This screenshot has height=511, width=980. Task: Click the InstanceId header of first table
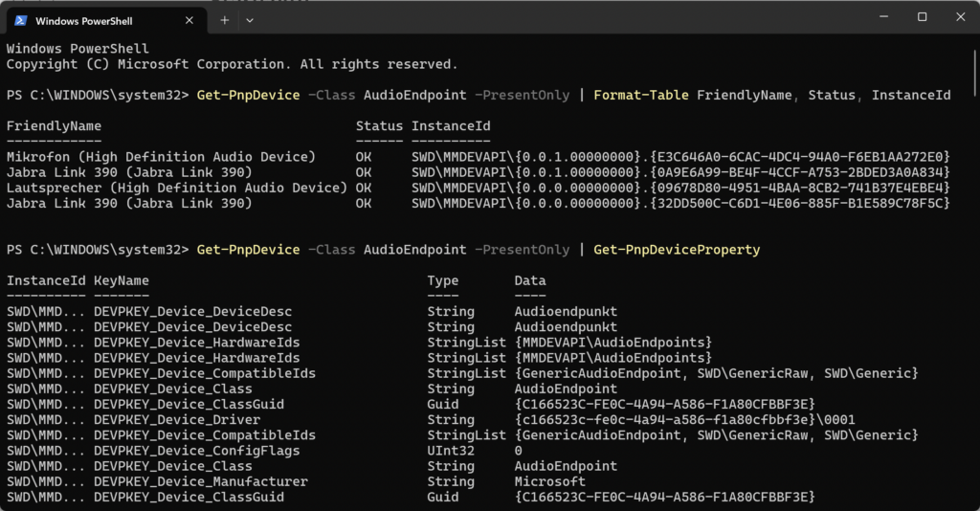451,126
